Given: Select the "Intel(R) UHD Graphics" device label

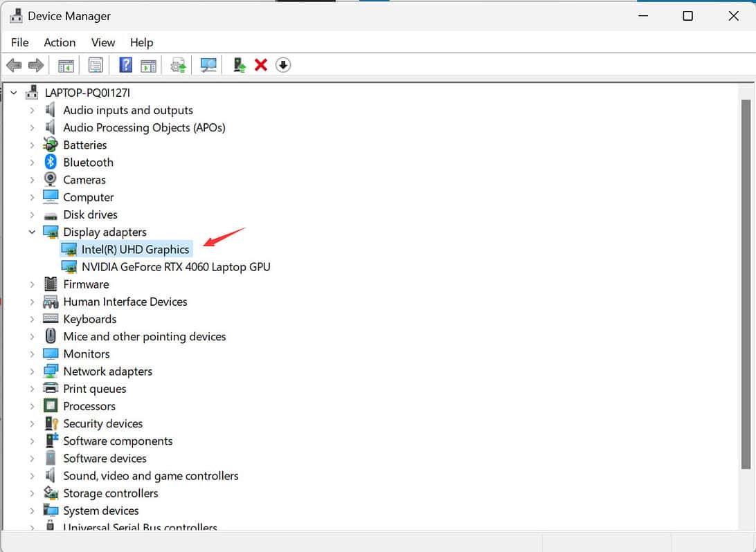Looking at the screenshot, I should click(135, 250).
